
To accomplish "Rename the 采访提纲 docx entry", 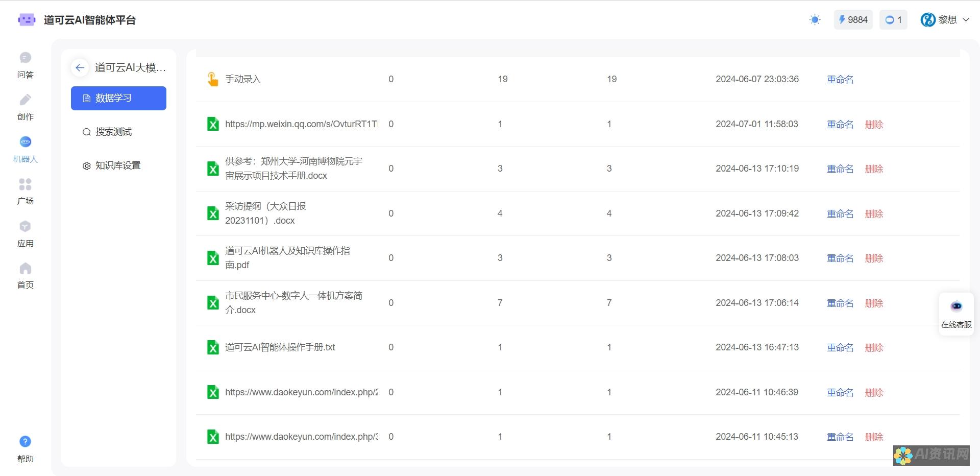I will tap(840, 213).
